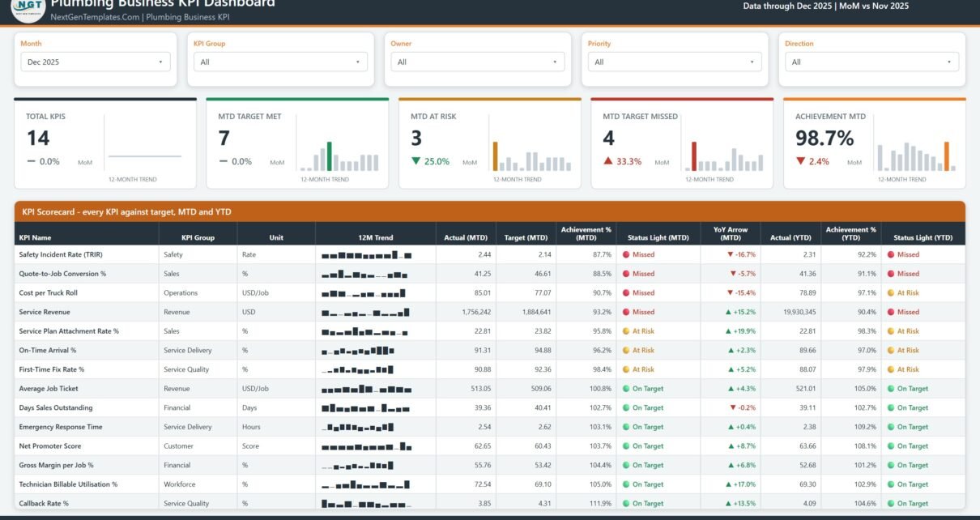This screenshot has width=980, height=520.
Task: Click YoY down arrow for Days Sales Outstanding
Action: pyautogui.click(x=733, y=408)
